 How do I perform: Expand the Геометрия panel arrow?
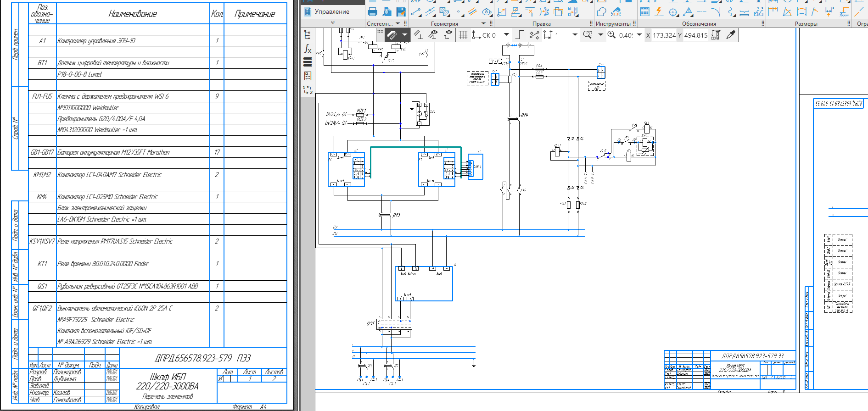[x=483, y=23]
